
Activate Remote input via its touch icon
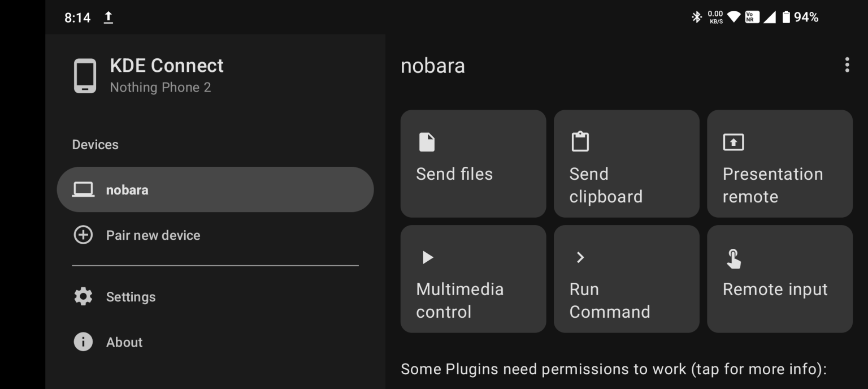click(733, 257)
